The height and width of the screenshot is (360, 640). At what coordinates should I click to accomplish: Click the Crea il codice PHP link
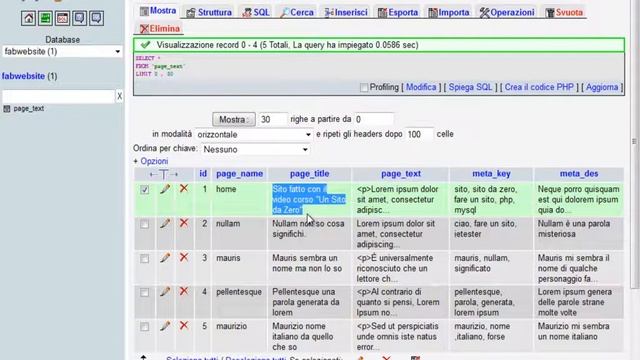pyautogui.click(x=539, y=87)
